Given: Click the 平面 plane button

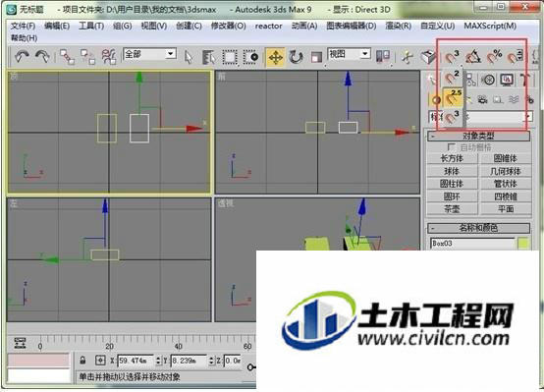Looking at the screenshot, I should coord(505,209).
